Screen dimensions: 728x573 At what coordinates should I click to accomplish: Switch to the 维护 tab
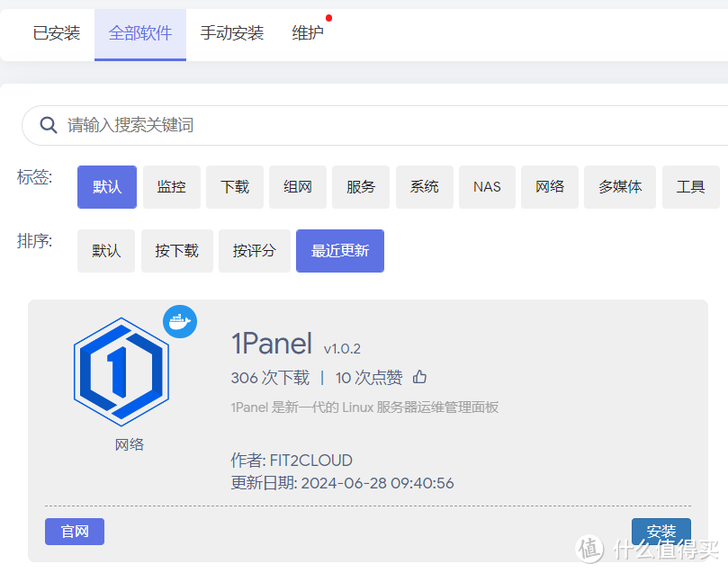point(307,33)
